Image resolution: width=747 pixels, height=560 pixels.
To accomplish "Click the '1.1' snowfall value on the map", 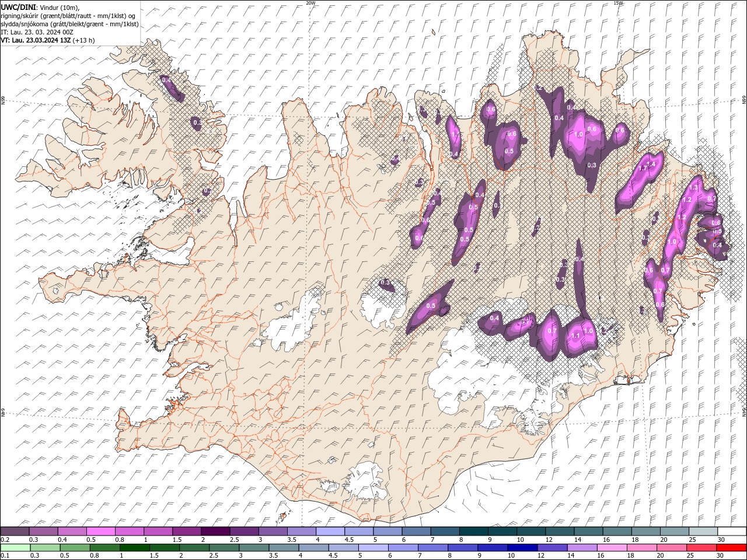I will click(575, 336).
